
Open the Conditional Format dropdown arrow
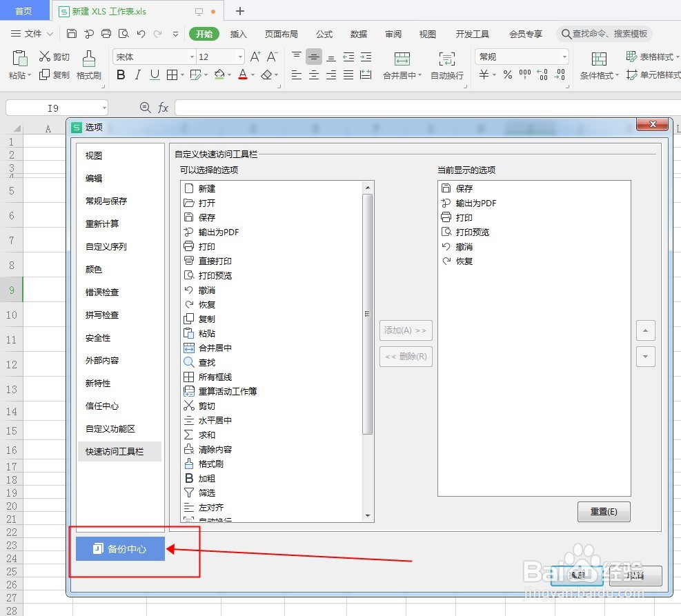[617, 76]
